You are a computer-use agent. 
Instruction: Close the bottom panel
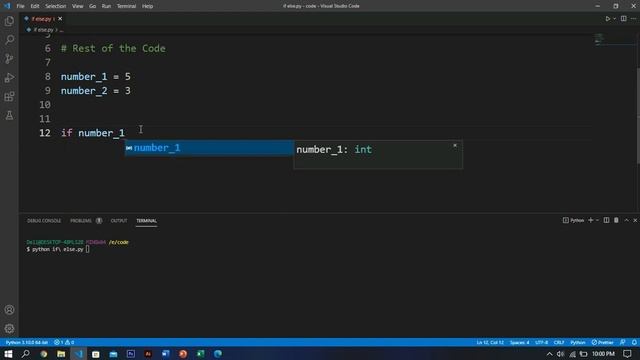[635, 220]
